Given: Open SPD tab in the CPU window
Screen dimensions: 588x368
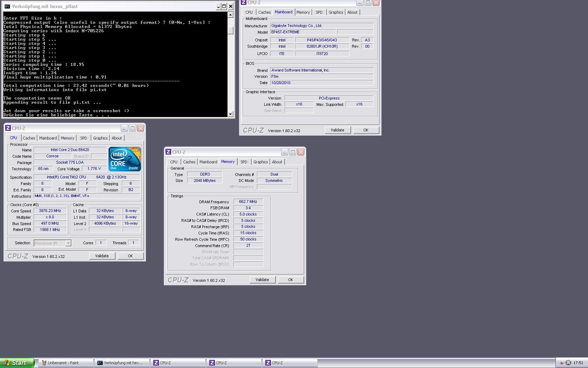Looking at the screenshot, I should click(x=84, y=138).
